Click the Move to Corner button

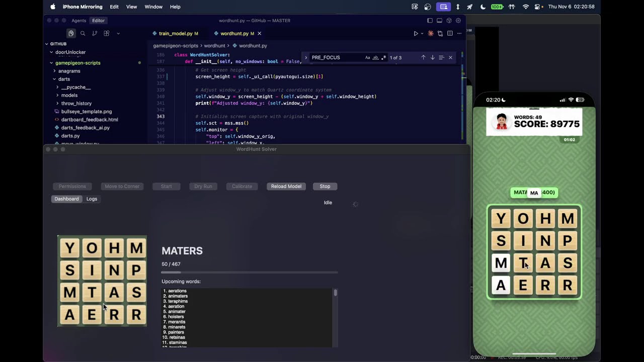122,186
